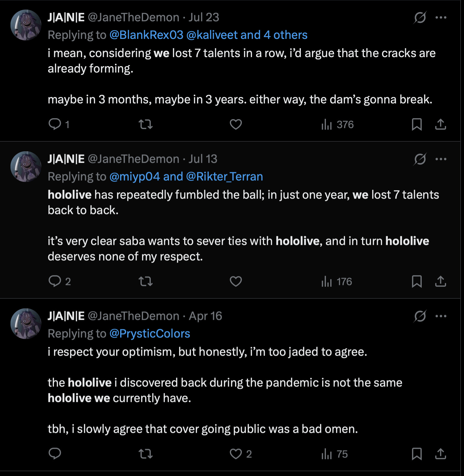
Task: Expand more menu on Apr 16 tweet
Action: [x=441, y=316]
